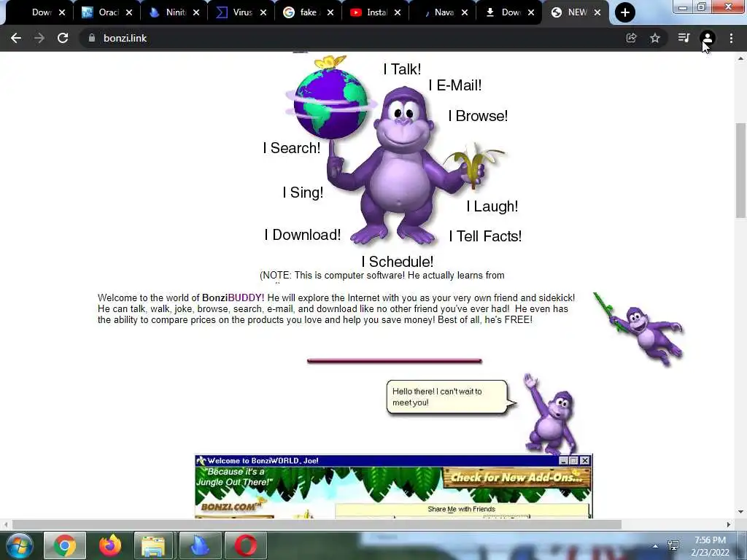Click the vertical scrollbar up arrow
This screenshot has width=747, height=560.
[741, 58]
